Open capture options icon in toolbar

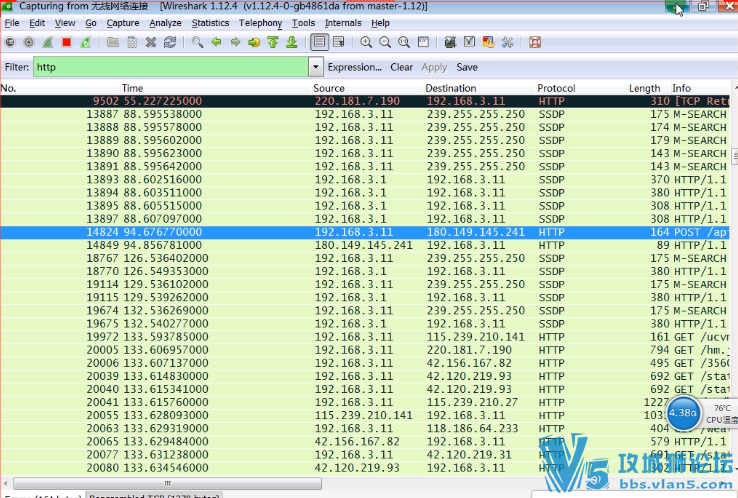point(29,42)
